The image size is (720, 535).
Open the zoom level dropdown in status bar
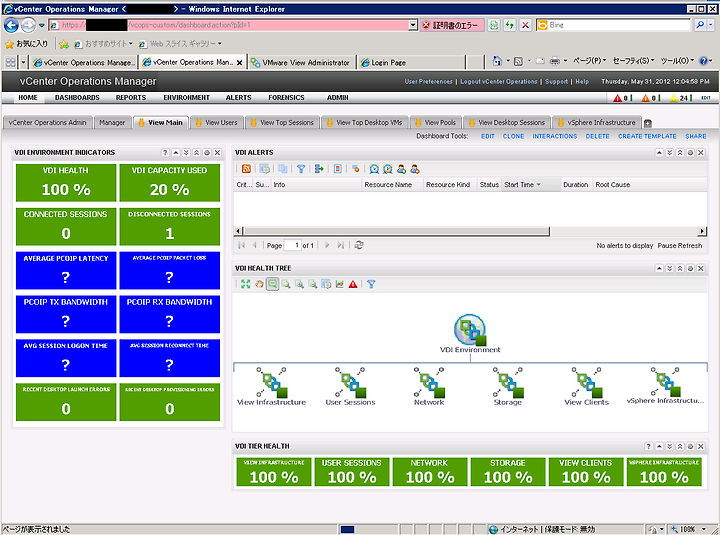pyautogui.click(x=704, y=529)
